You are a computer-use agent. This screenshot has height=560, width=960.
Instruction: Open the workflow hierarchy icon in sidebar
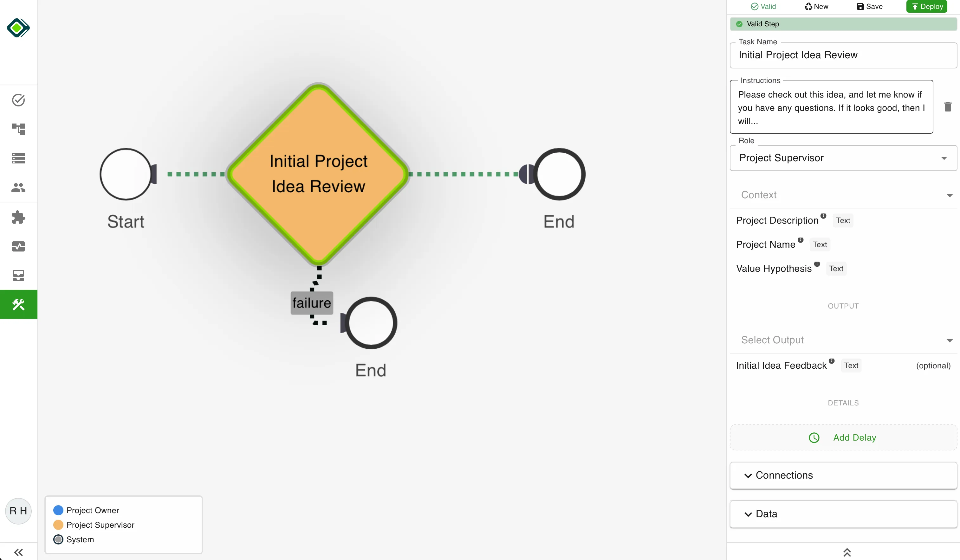[18, 129]
